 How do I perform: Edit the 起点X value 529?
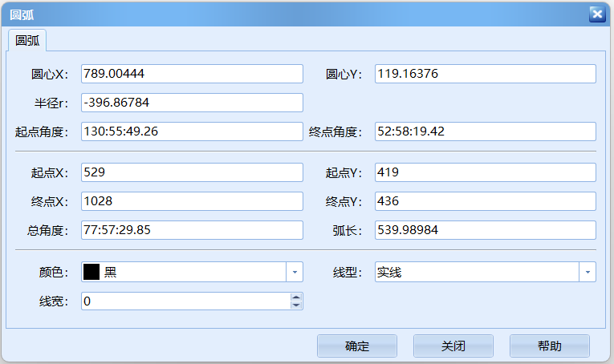[x=192, y=172]
